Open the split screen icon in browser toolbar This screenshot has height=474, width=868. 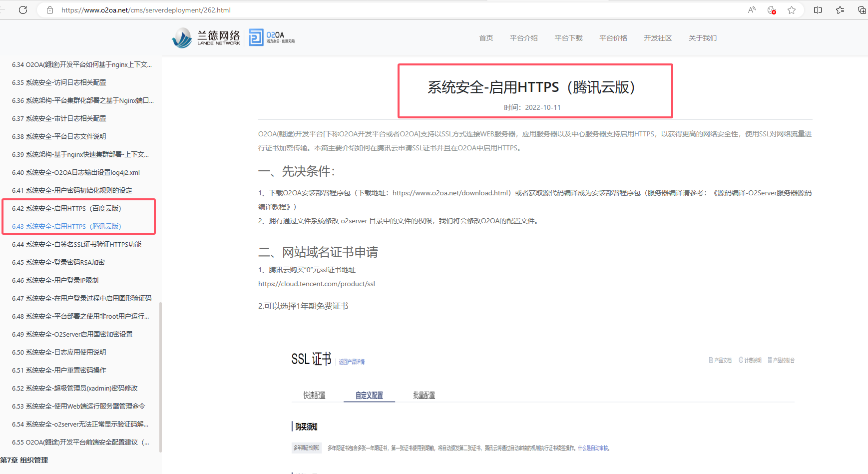[x=818, y=10]
